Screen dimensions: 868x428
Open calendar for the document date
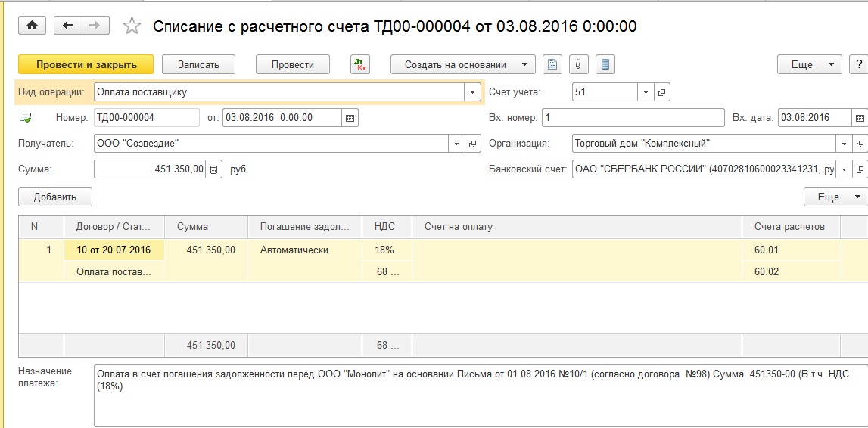pos(350,117)
